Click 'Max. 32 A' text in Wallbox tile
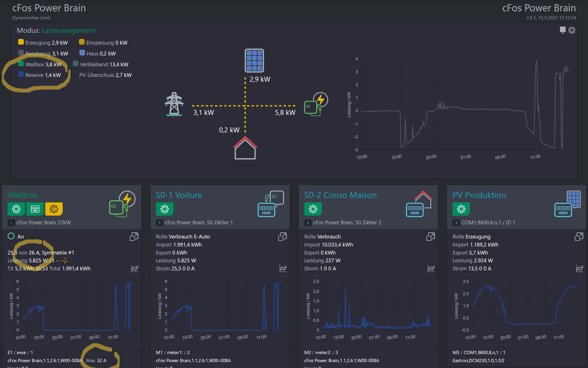 tap(96, 360)
